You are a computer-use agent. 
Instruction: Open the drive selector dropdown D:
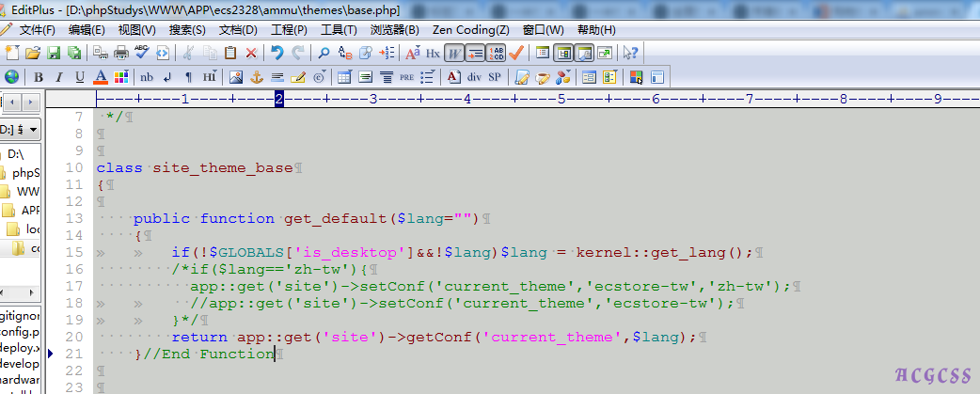[19, 129]
